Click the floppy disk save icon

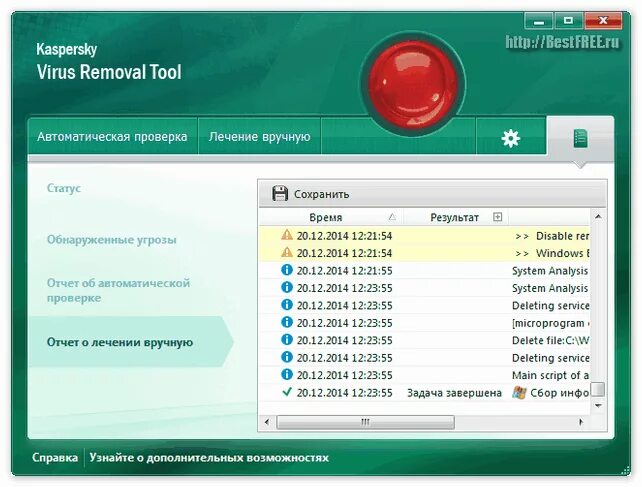280,193
